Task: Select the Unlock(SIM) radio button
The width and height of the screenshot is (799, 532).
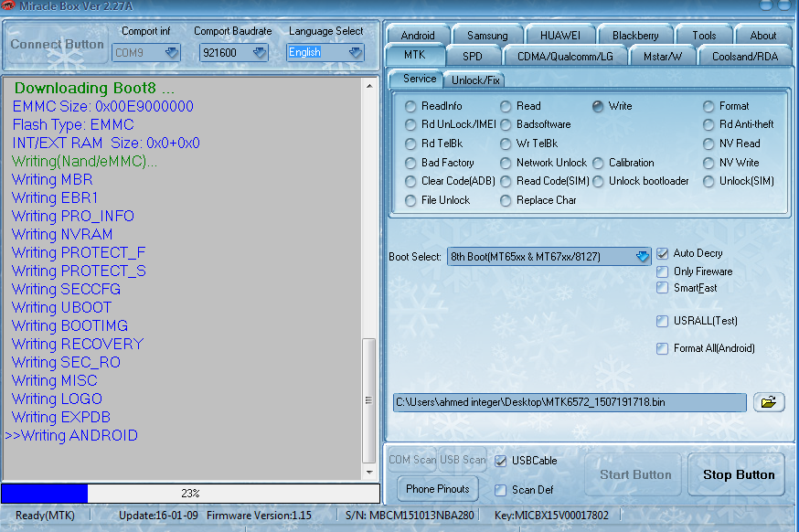Action: (x=708, y=181)
